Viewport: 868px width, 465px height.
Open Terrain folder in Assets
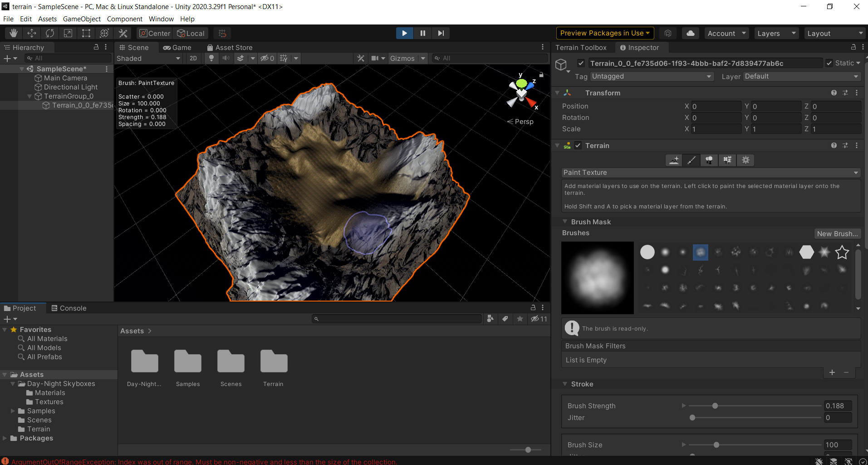point(274,368)
